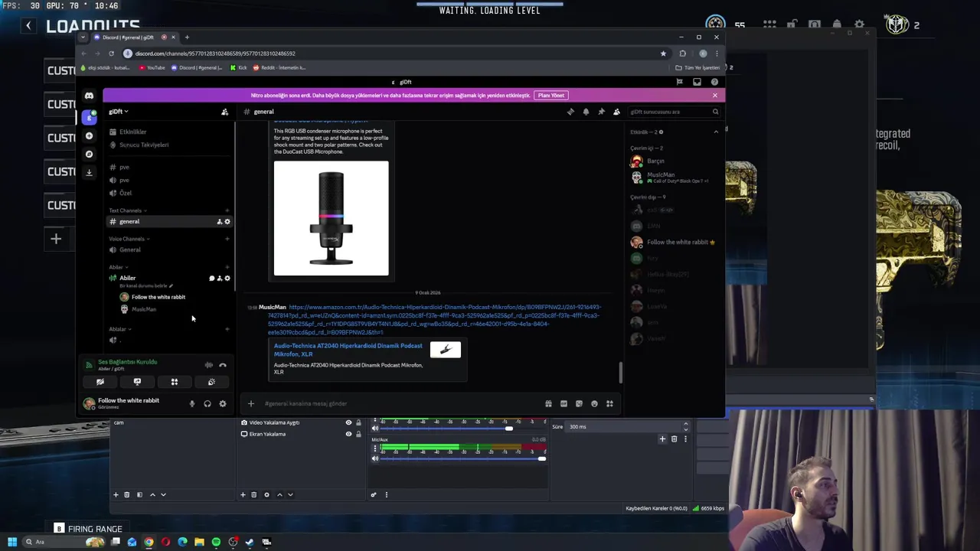980x551 pixels.
Task: Mute Mic/Aux speaker icon in OBS
Action: [x=375, y=458]
